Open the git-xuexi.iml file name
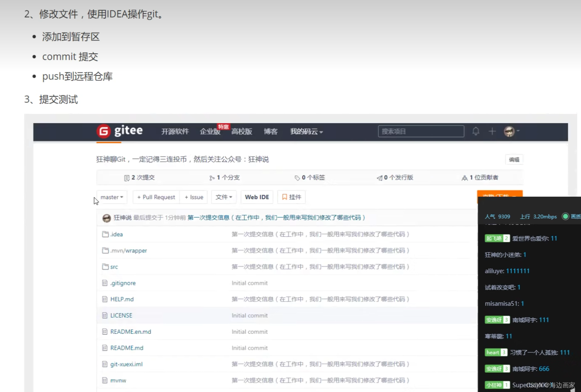This screenshot has height=392, width=581. pos(126,364)
